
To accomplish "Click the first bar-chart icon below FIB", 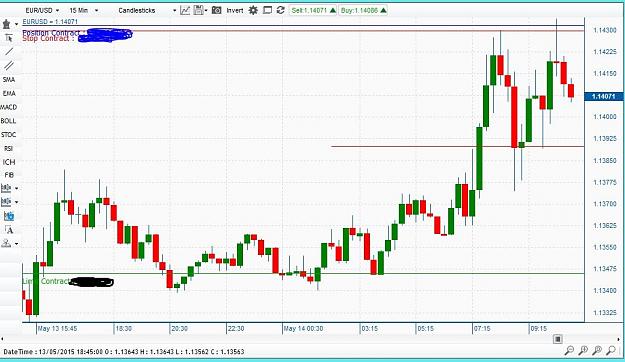I will (x=6, y=188).
